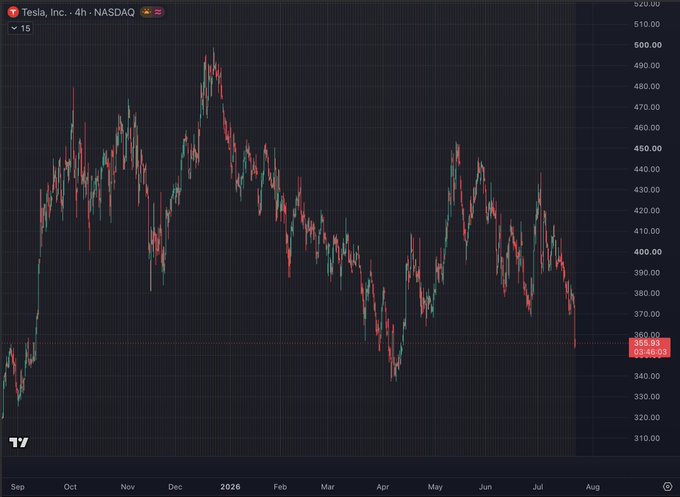Expand the 15 indicators legend chevron
680x497 pixels.
point(14,28)
